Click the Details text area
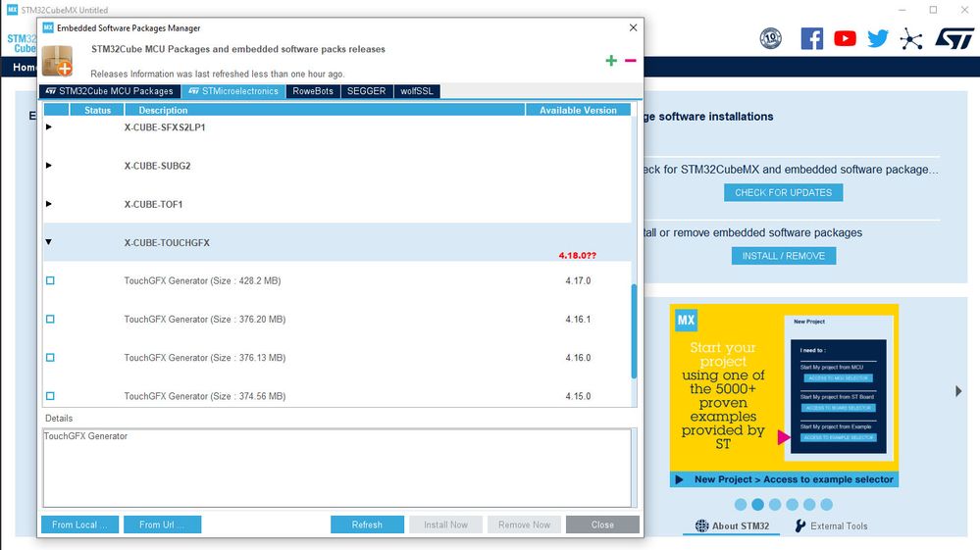Image resolution: width=980 pixels, height=550 pixels. [x=336, y=468]
